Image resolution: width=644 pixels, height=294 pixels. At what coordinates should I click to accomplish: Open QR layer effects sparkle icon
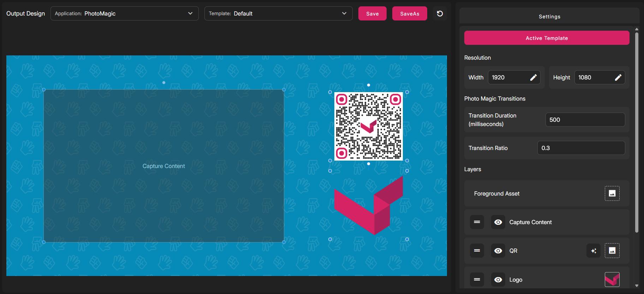coord(594,251)
